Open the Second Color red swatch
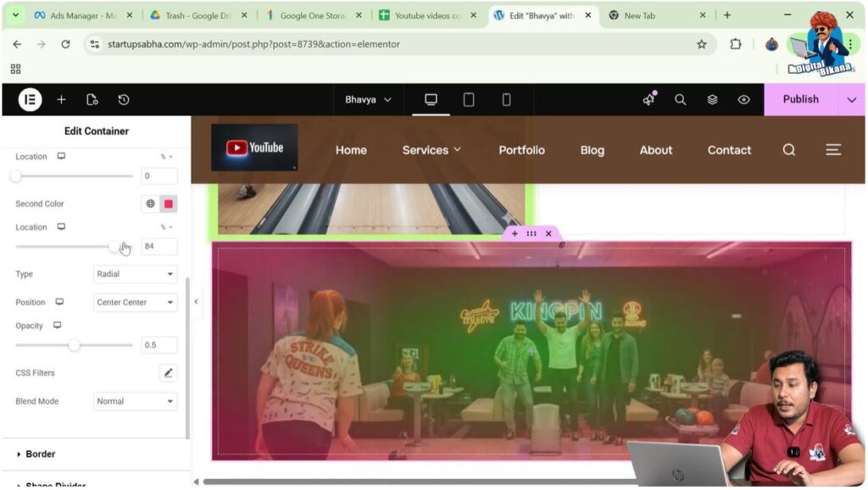Screen dimensions: 868x490 [x=169, y=203]
